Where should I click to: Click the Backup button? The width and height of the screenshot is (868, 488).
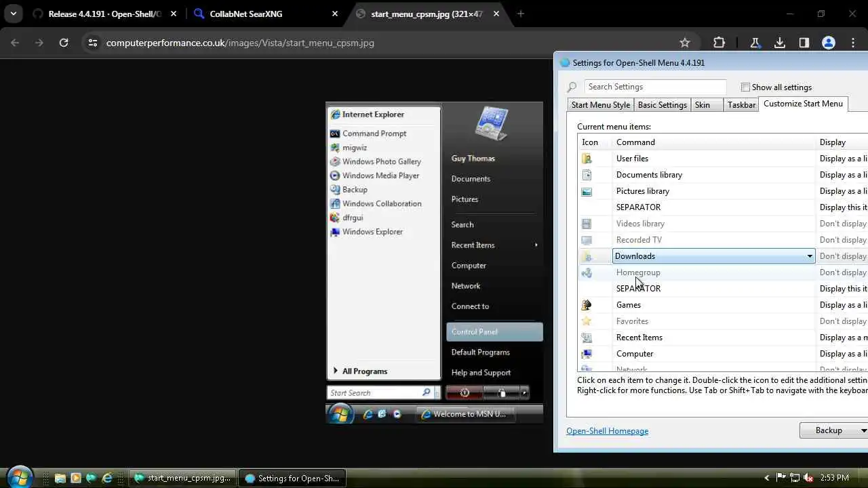829,430
